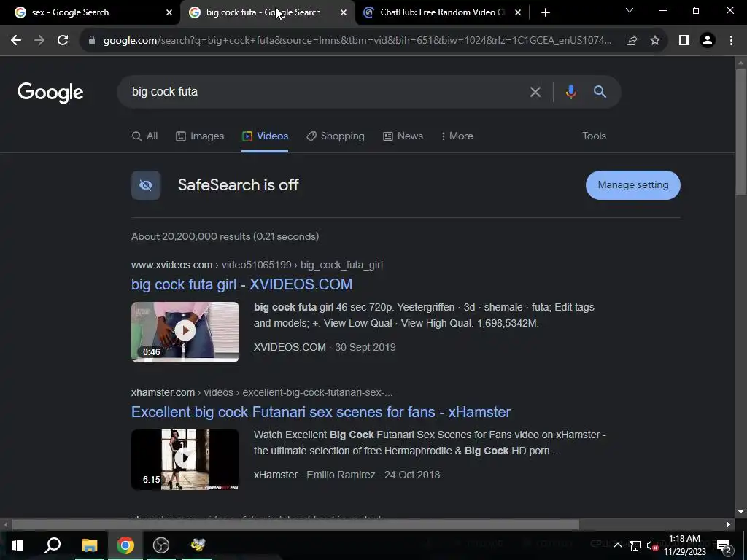View site information via the lock icon
The width and height of the screenshot is (747, 560).
91,41
